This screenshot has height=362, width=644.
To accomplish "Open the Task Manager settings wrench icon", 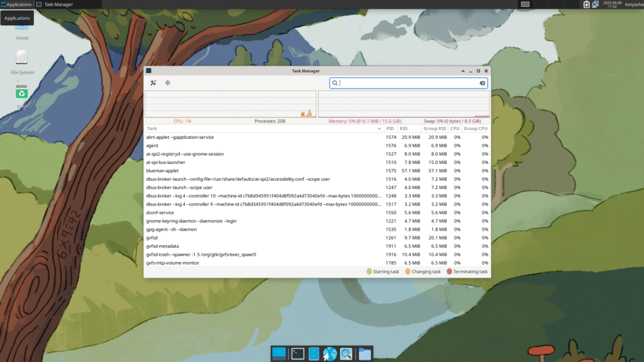I will 153,83.
